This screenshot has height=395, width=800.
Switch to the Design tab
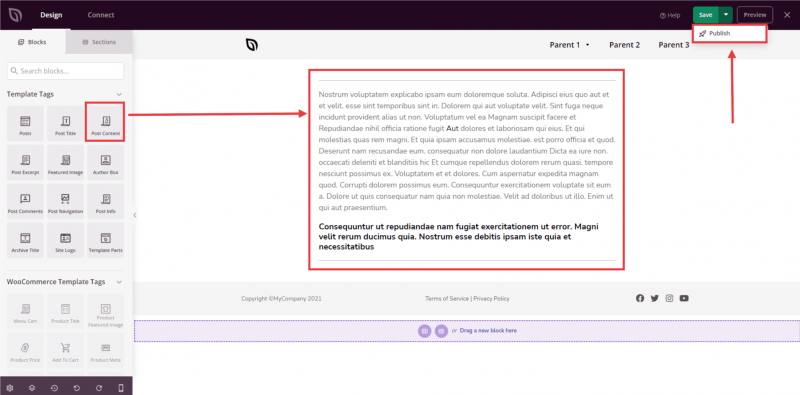[x=51, y=15]
